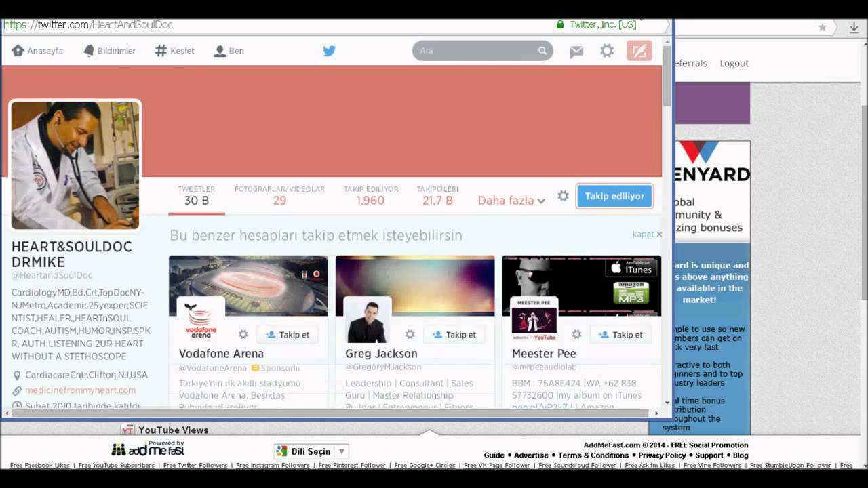Follow Vodafone Arena with Takip et

[x=288, y=334]
